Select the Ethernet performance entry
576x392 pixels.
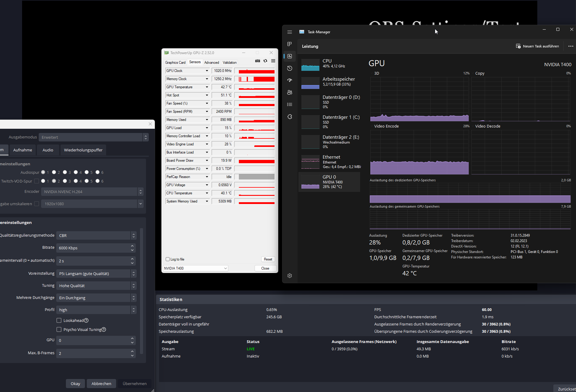pyautogui.click(x=330, y=162)
